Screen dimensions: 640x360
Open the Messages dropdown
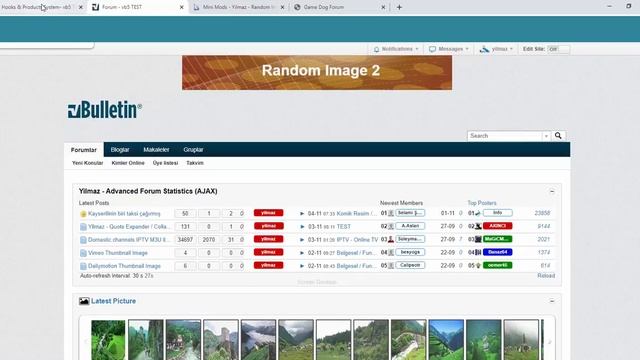pyautogui.click(x=448, y=49)
